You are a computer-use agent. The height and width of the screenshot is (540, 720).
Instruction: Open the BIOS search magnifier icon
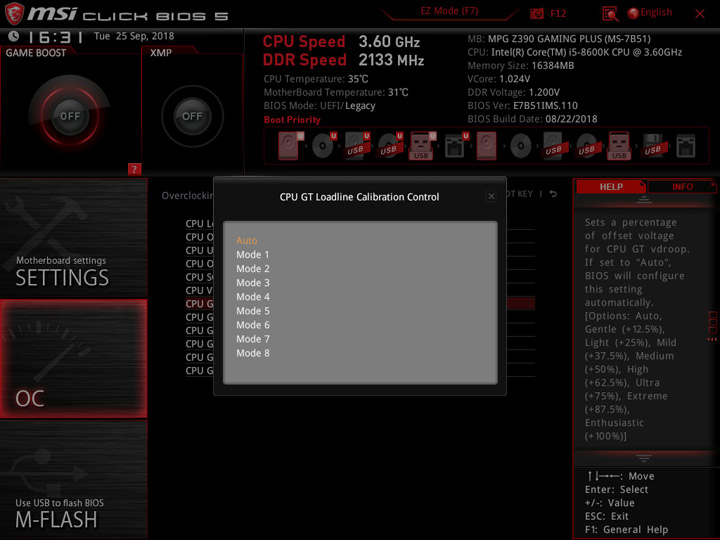[x=610, y=14]
